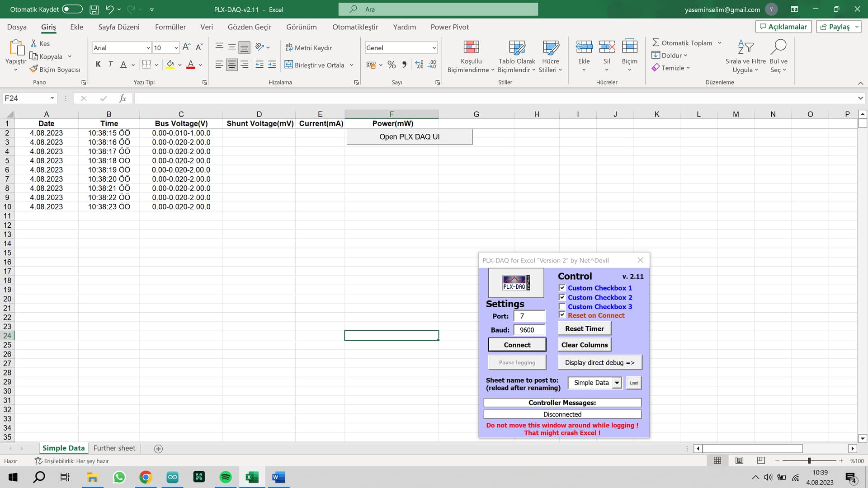Uncheck Custom Checkbox 1
The width and height of the screenshot is (868, 488).
[562, 288]
